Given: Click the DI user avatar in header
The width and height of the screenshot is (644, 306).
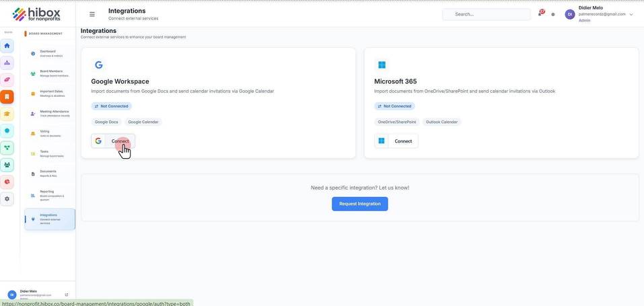Looking at the screenshot, I should coord(570,14).
